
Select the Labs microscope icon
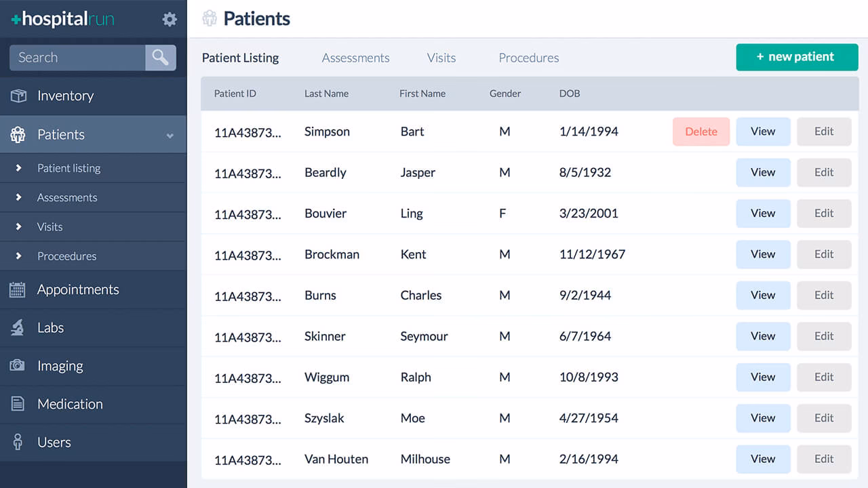pos(18,327)
